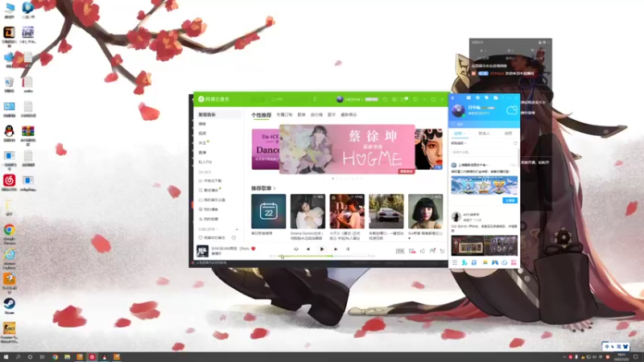
Task: Open 私人FM in the NetEase sidebar
Action: (x=205, y=162)
